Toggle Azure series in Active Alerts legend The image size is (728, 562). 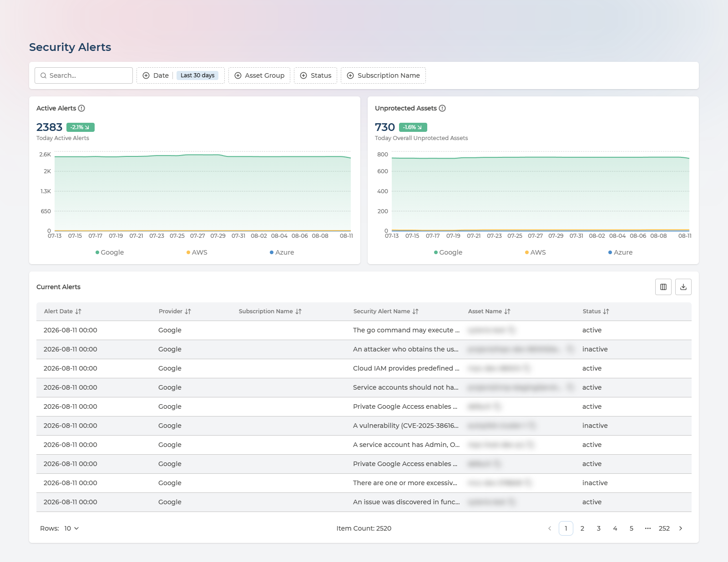[x=282, y=252]
